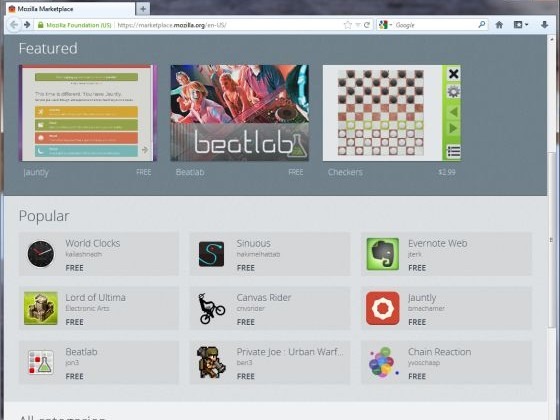Click the Jauntly red app icon in Popular
Viewport: 560px width, 420px height.
tap(382, 308)
